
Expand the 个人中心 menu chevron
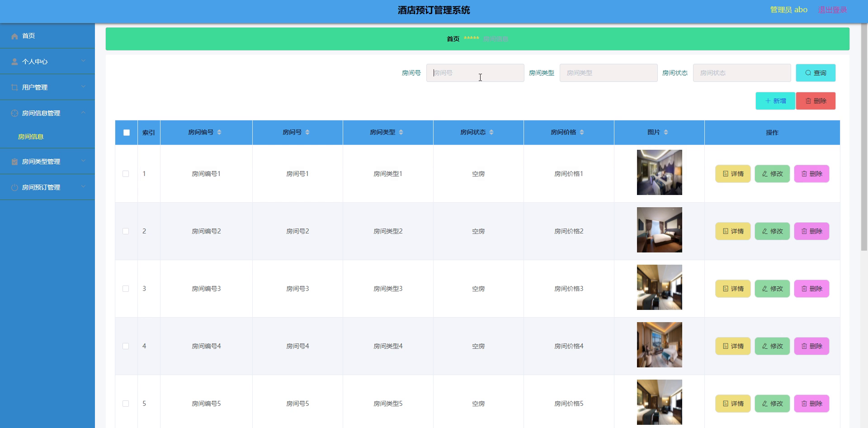coord(83,61)
